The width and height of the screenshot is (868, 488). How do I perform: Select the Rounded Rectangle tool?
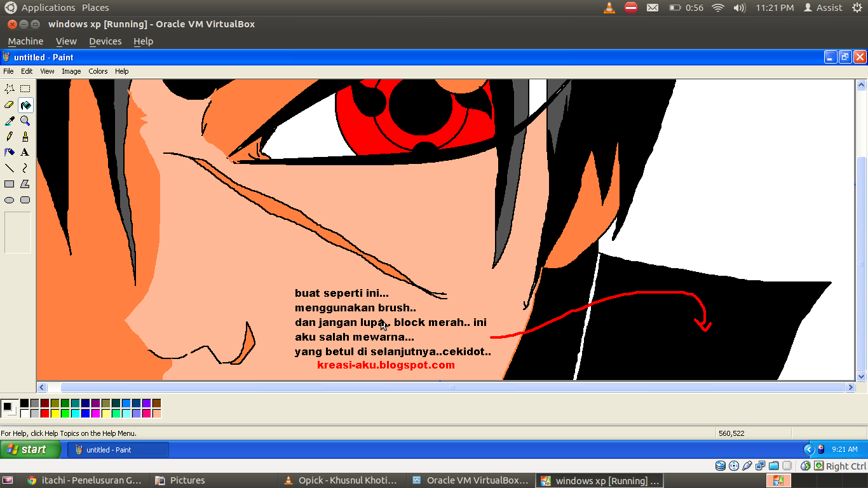tap(25, 200)
